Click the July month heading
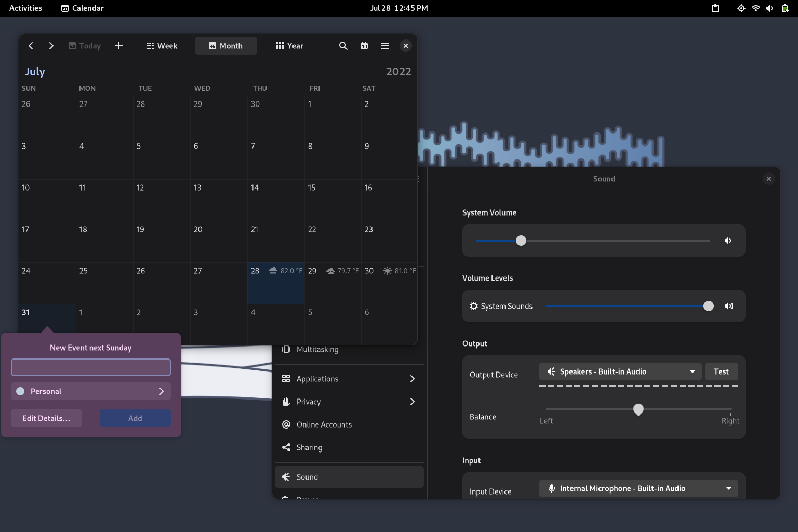798x532 pixels. coord(35,72)
